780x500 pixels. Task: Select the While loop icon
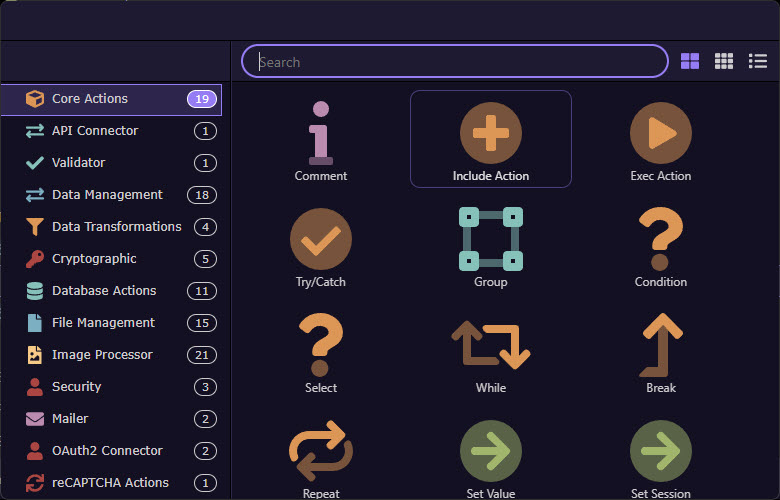(490, 345)
